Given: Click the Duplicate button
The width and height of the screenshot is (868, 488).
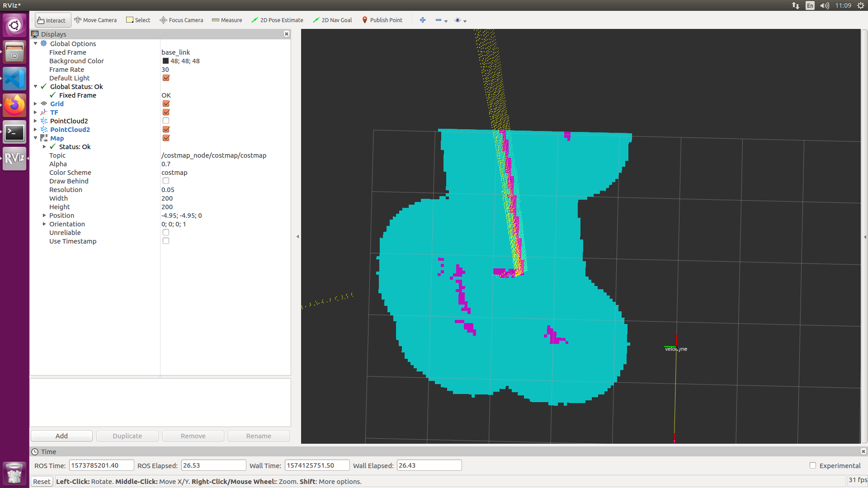Looking at the screenshot, I should tap(127, 436).
